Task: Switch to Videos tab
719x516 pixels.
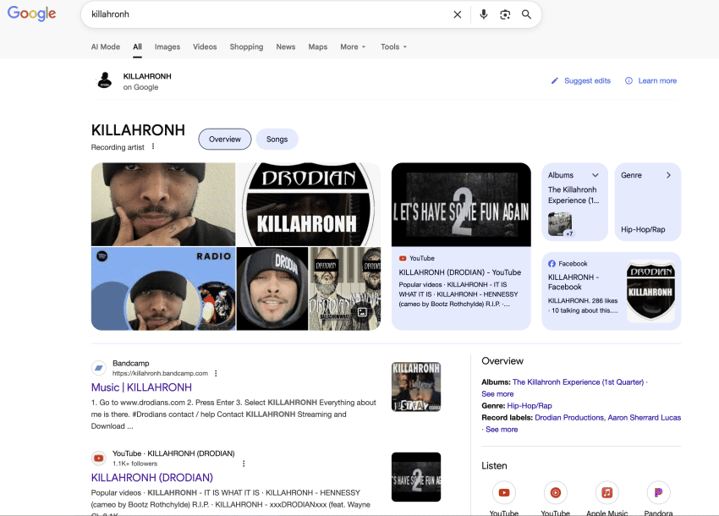Action: (x=205, y=47)
